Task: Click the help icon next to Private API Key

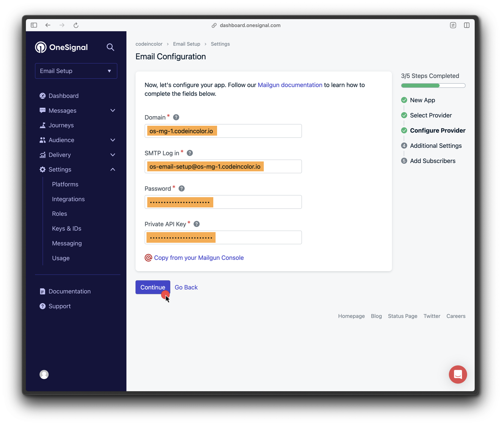Action: click(x=197, y=224)
